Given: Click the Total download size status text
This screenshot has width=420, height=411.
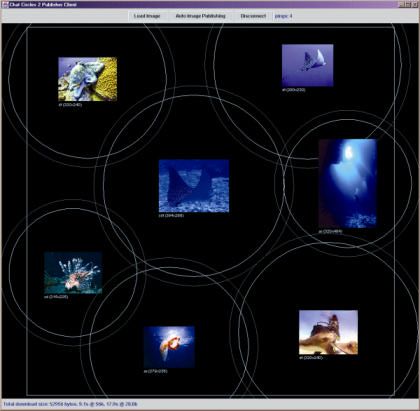Looking at the screenshot, I should (x=70, y=404).
